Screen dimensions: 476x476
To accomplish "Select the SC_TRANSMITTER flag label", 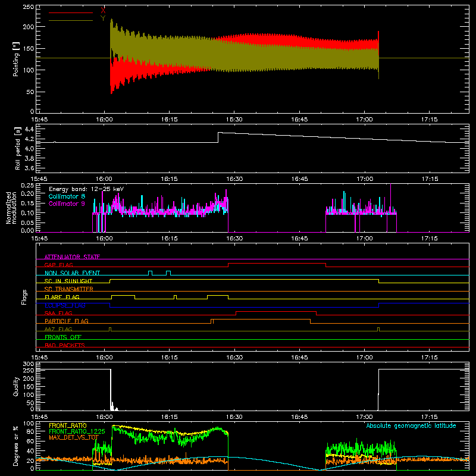I will pyautogui.click(x=69, y=289).
